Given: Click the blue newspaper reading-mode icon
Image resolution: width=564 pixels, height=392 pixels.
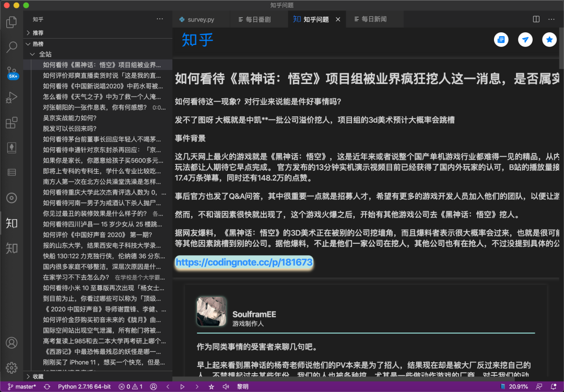Looking at the screenshot, I should pos(501,40).
